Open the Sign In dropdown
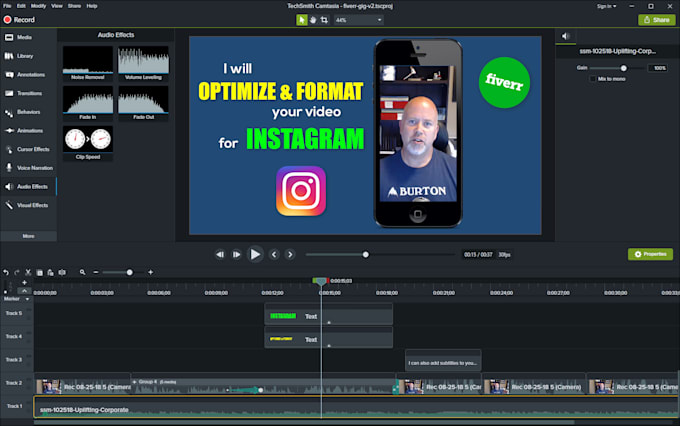The image size is (680, 426). coord(606,6)
